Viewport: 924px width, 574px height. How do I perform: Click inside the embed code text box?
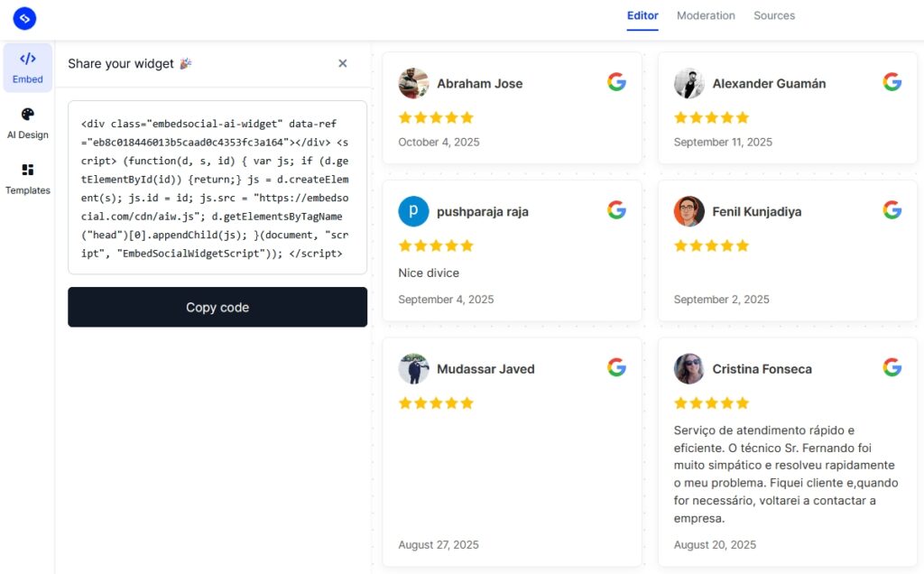coord(217,188)
